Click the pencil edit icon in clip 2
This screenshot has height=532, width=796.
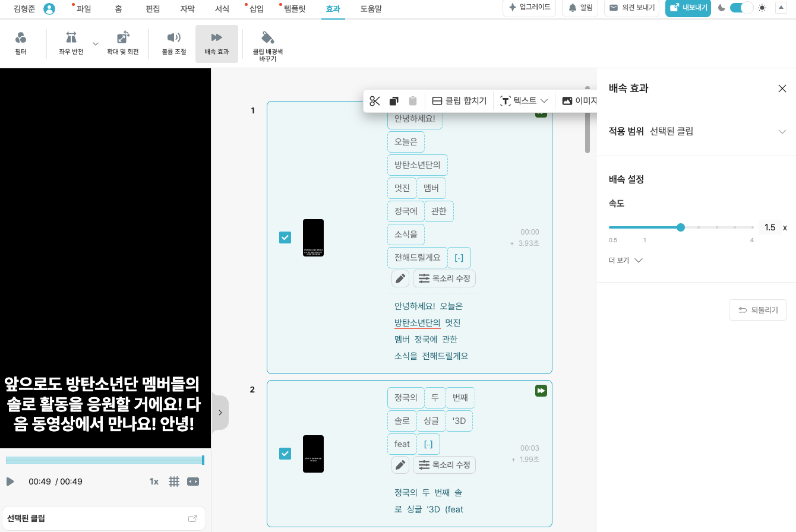pos(400,465)
